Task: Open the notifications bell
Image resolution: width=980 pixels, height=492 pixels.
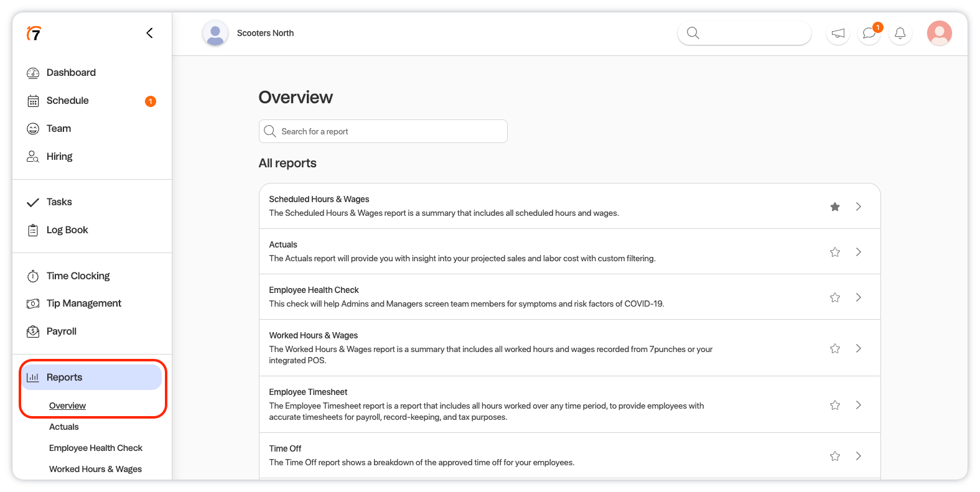Action: coord(900,34)
